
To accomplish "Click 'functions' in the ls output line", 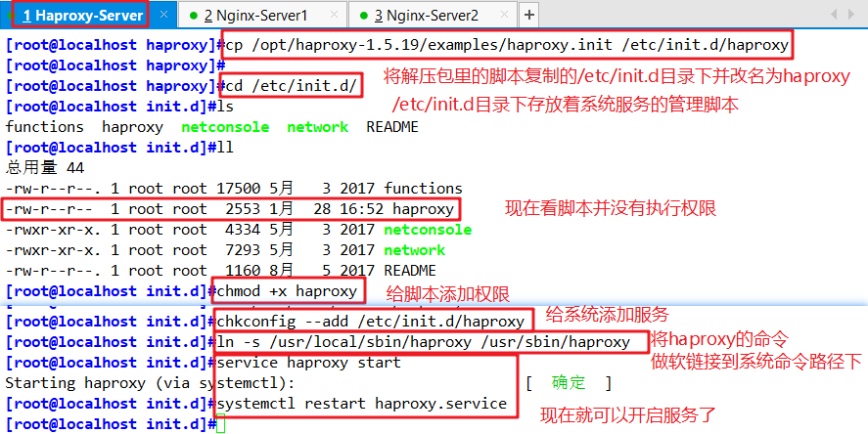I will coord(45,127).
